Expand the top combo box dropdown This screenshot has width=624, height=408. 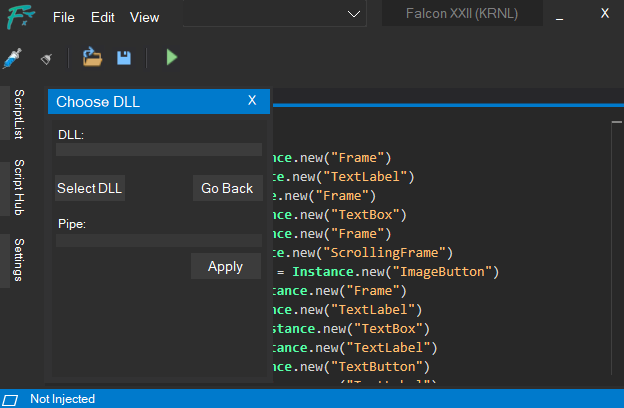pos(354,14)
